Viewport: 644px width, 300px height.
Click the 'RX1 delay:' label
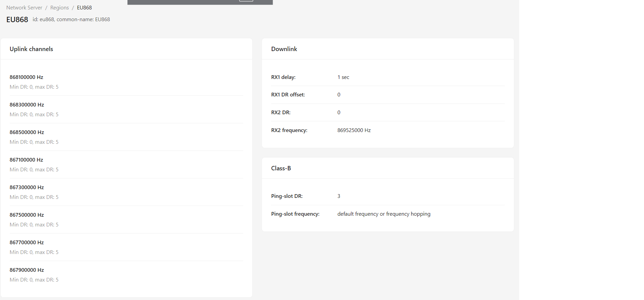click(x=283, y=77)
